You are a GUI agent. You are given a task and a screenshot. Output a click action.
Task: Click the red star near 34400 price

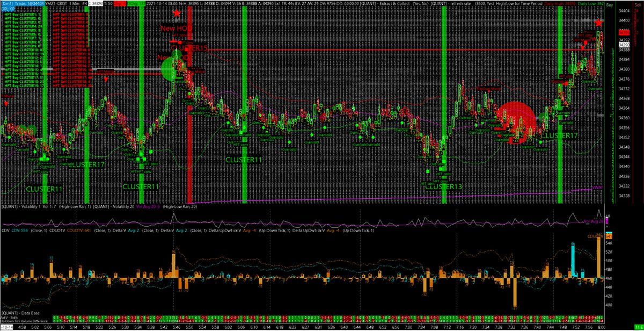pyautogui.click(x=598, y=23)
